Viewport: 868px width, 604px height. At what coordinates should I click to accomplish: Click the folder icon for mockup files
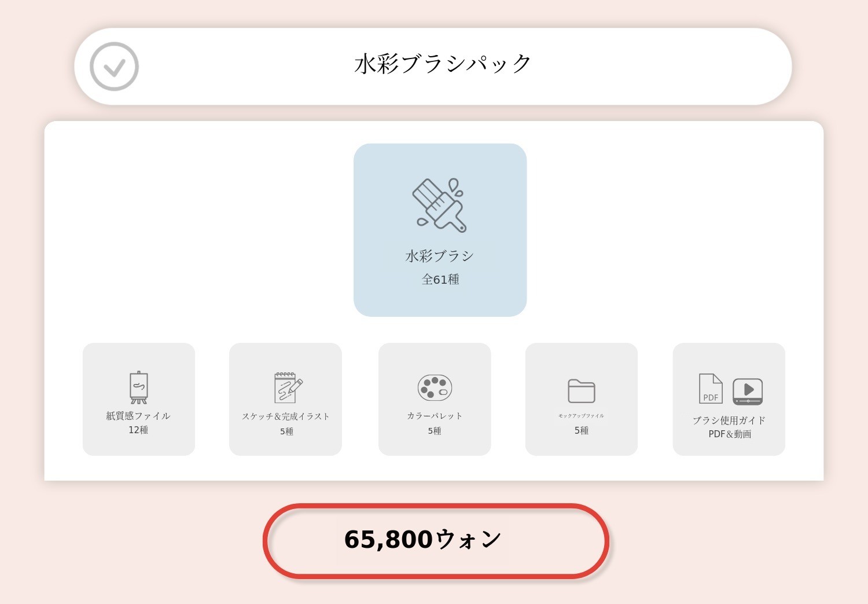pyautogui.click(x=581, y=391)
